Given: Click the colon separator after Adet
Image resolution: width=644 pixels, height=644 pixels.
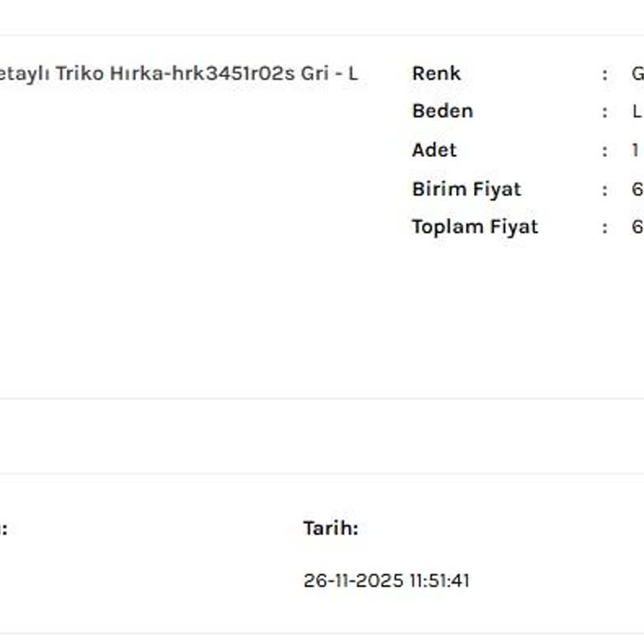Looking at the screenshot, I should click(605, 151).
